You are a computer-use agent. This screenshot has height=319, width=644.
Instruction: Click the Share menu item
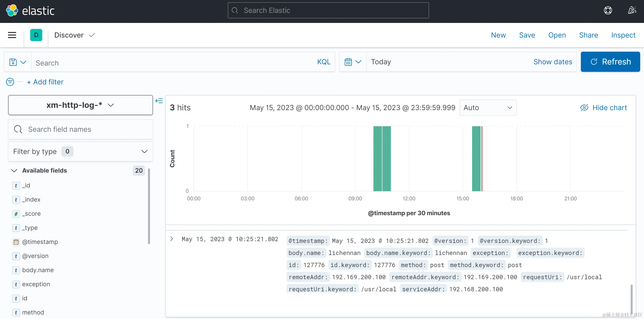point(588,35)
